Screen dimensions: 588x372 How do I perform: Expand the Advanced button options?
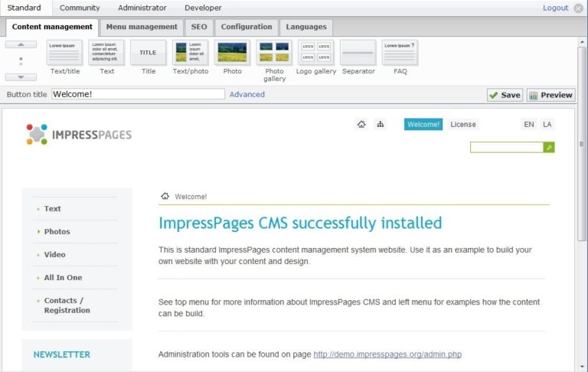[x=247, y=95]
